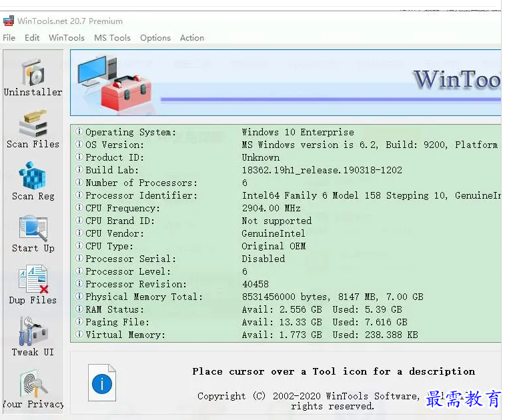Select the 'Not supported' CPU Brand value

(277, 221)
